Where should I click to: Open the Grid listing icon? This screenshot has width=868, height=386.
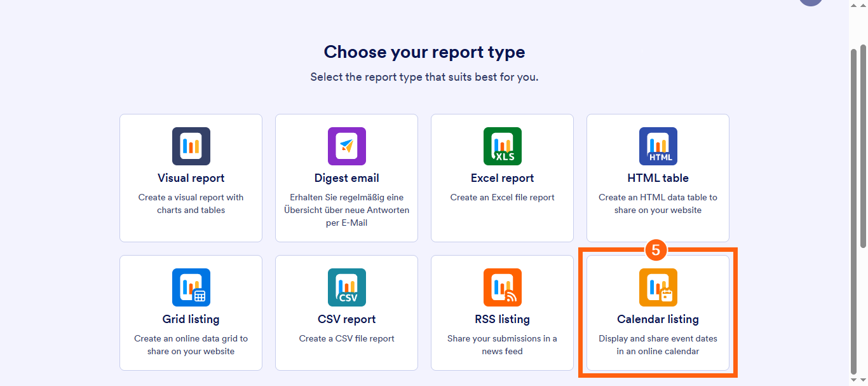[191, 287]
